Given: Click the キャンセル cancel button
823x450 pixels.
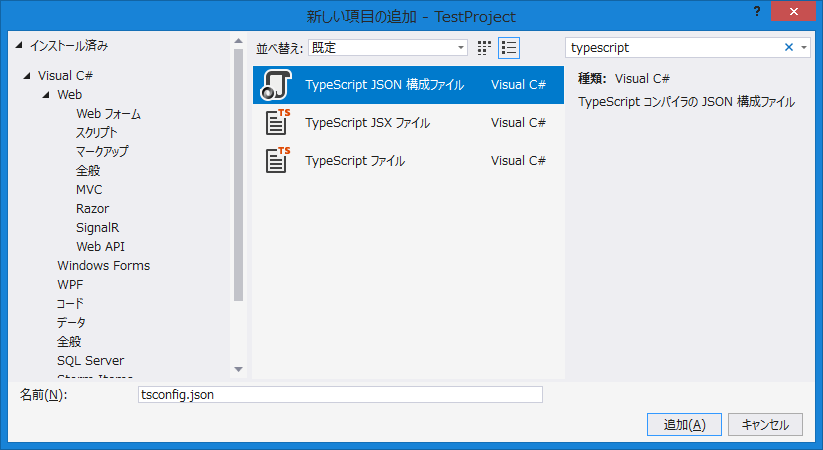Looking at the screenshot, I should [x=765, y=424].
